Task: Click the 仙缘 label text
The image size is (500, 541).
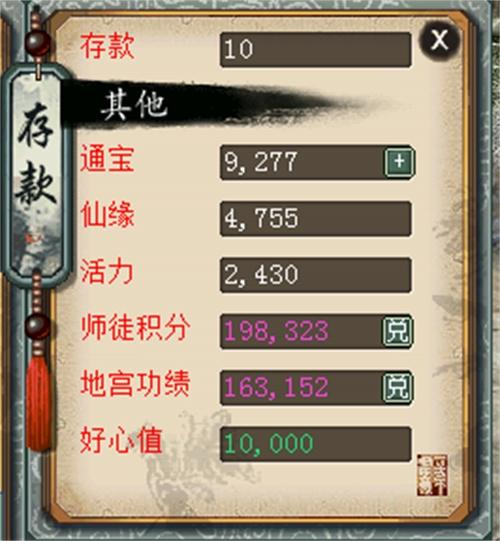Action: 107,215
